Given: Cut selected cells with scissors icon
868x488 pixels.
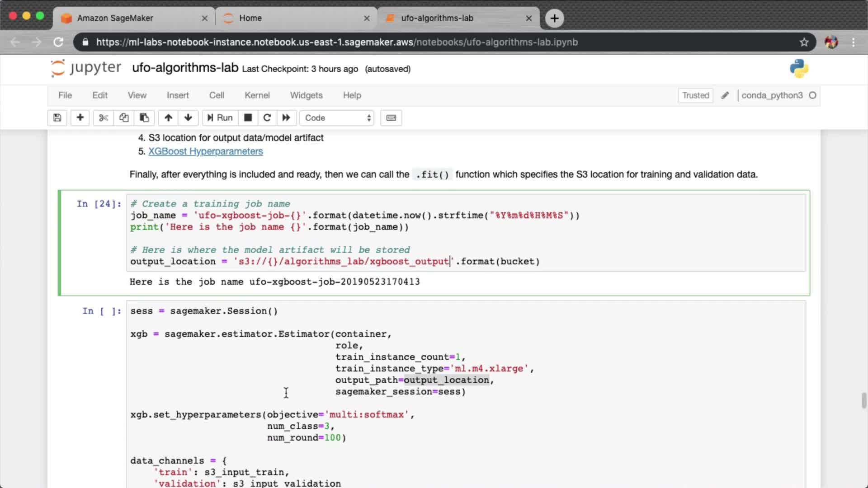Looking at the screenshot, I should 104,118.
